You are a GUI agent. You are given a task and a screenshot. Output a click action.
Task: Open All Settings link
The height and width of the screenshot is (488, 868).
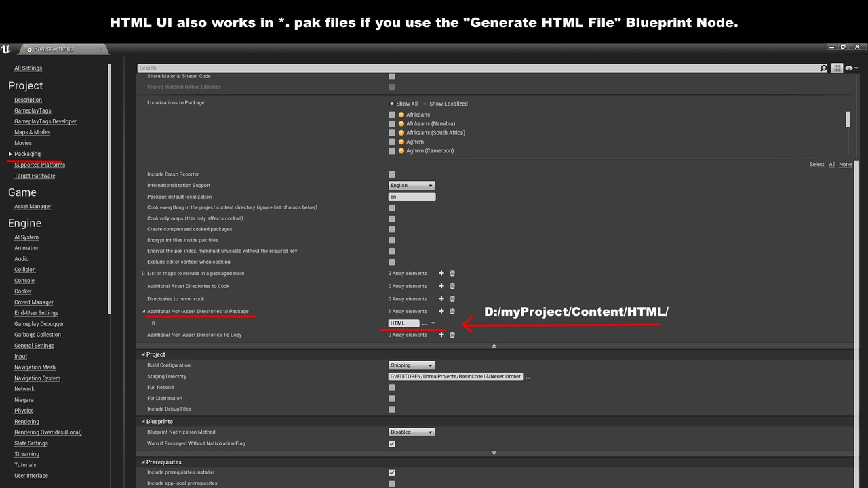point(28,68)
